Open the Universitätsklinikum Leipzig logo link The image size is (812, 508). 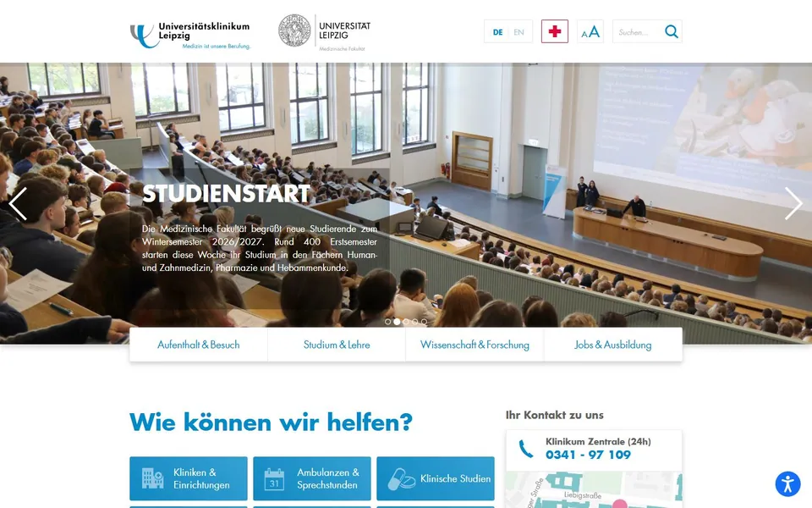point(190,35)
